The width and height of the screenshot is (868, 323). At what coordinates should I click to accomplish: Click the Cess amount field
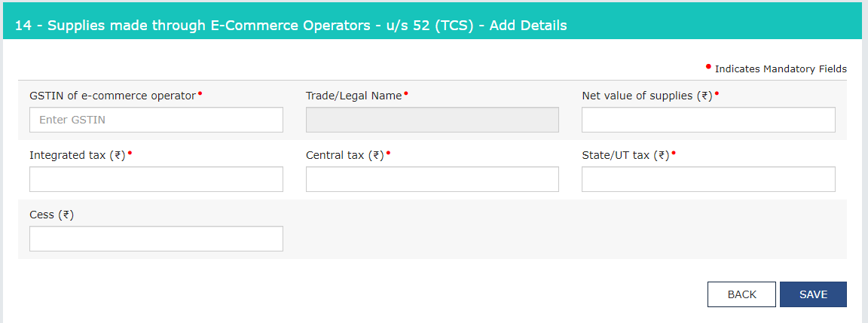click(156, 239)
